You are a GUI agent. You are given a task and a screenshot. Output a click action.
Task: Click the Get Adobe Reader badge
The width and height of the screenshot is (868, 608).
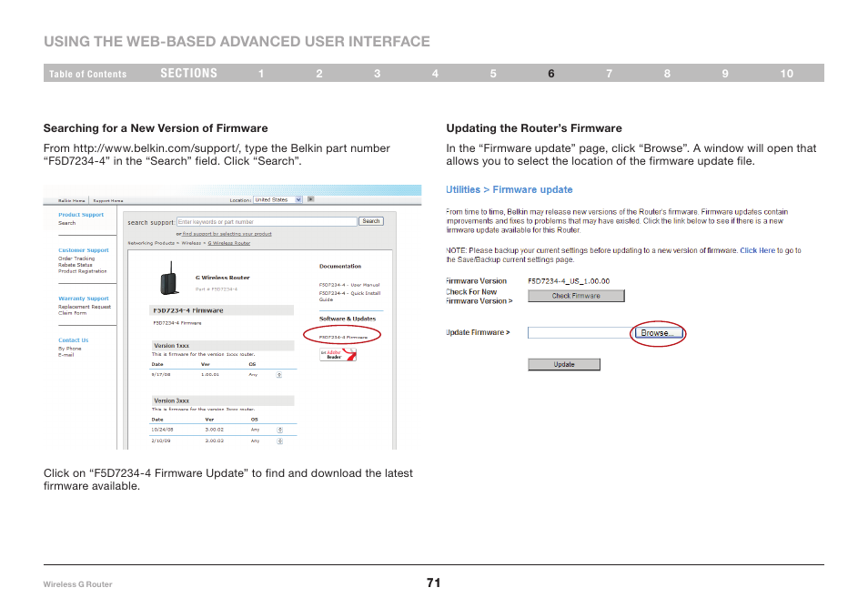coord(338,354)
